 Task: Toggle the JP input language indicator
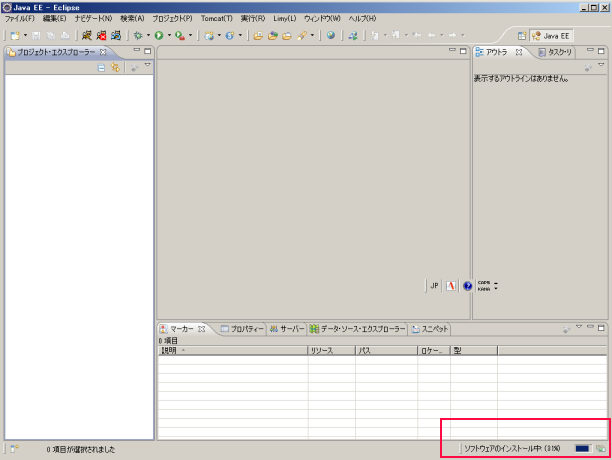click(434, 286)
